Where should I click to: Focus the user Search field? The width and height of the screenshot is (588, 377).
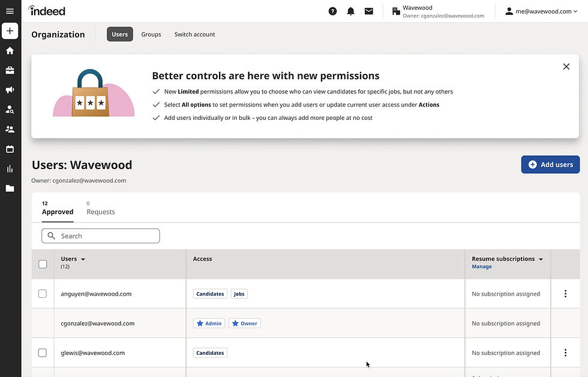point(101,236)
